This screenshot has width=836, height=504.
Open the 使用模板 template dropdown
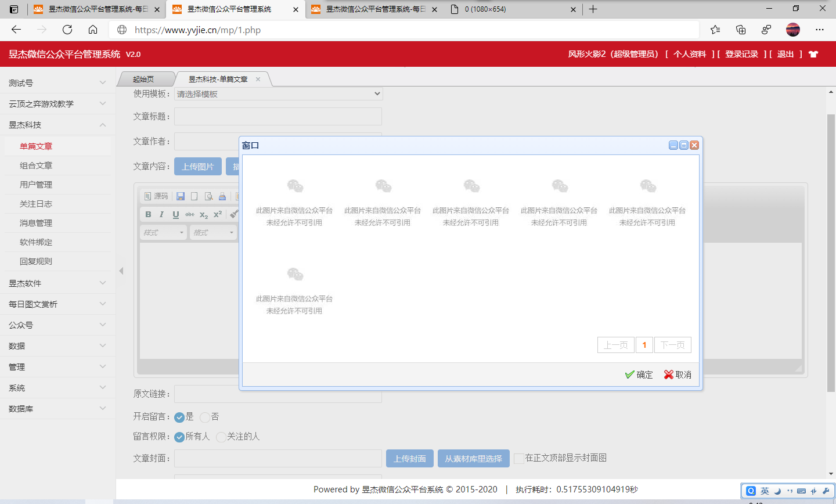point(279,93)
